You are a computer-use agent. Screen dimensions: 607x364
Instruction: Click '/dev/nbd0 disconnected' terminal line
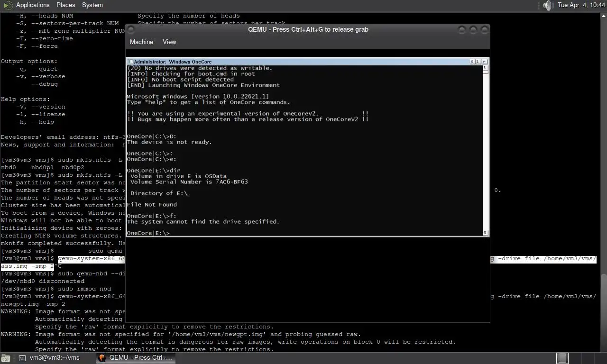(x=43, y=281)
